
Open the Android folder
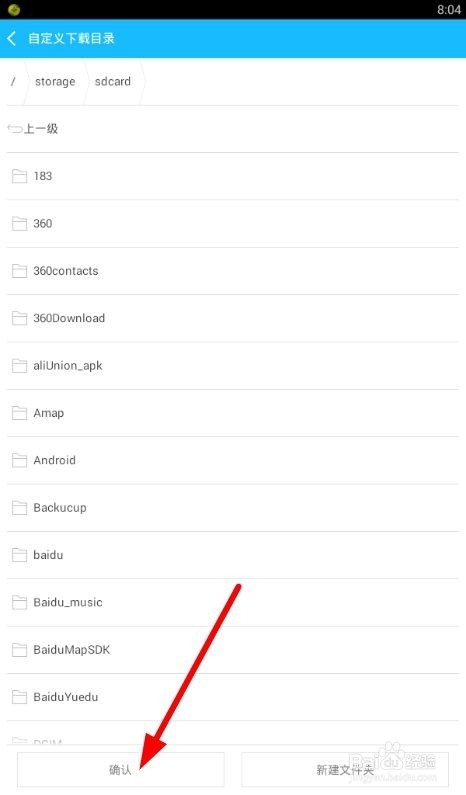coord(233,460)
